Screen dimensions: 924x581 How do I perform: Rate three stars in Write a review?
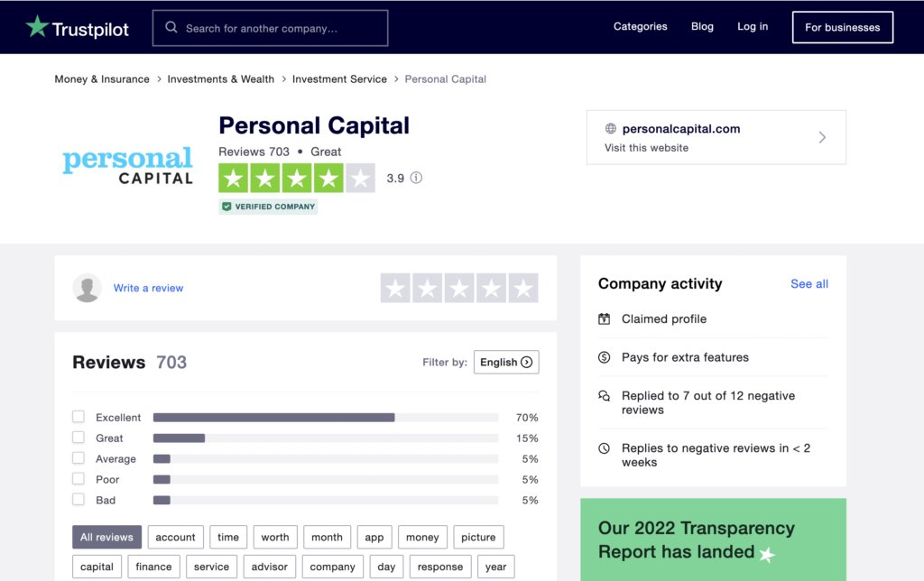[459, 288]
